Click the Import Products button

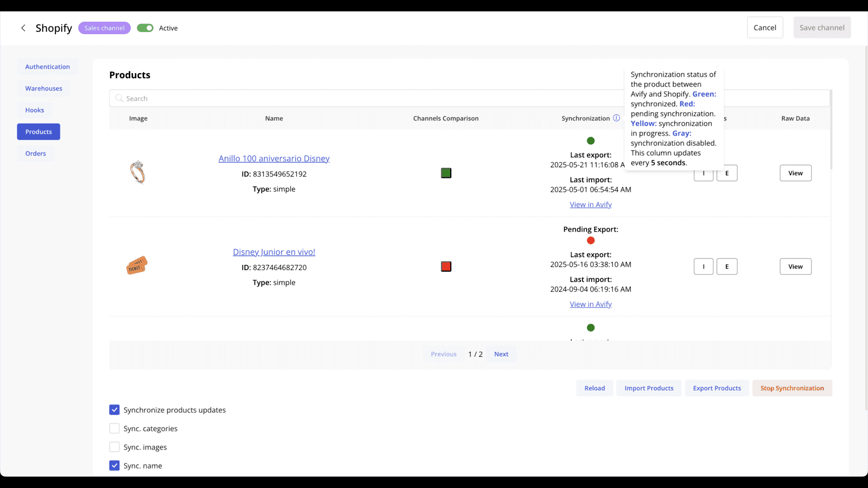(x=649, y=388)
